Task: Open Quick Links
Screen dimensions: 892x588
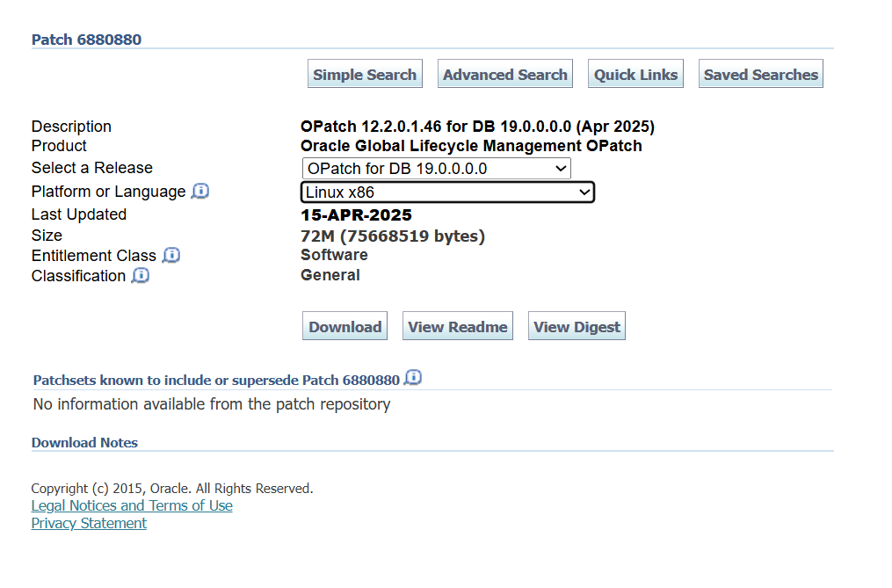Action: [x=635, y=74]
